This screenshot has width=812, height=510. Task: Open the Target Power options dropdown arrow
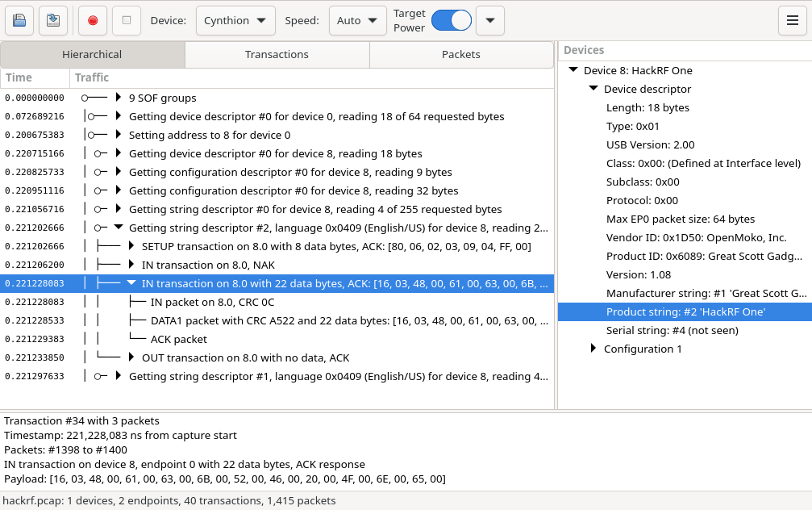coord(490,21)
